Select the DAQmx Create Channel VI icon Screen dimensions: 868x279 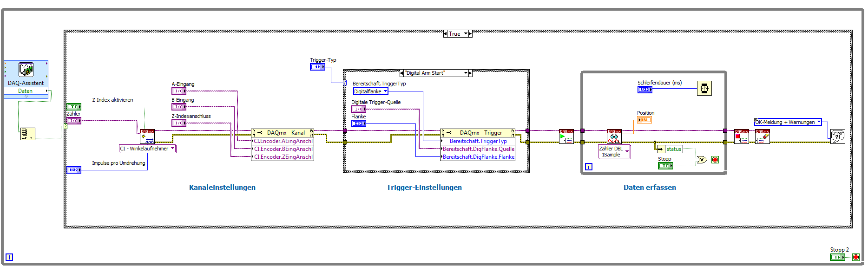click(x=147, y=136)
